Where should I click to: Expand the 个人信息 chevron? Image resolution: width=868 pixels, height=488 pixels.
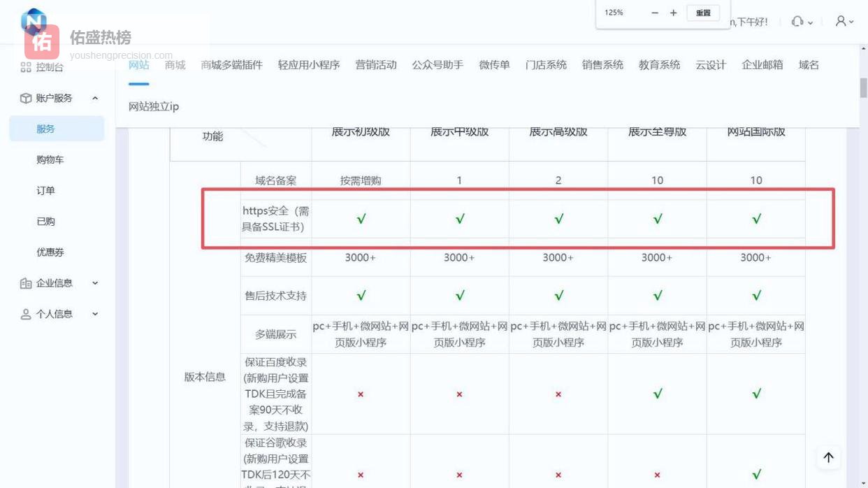[x=95, y=314]
